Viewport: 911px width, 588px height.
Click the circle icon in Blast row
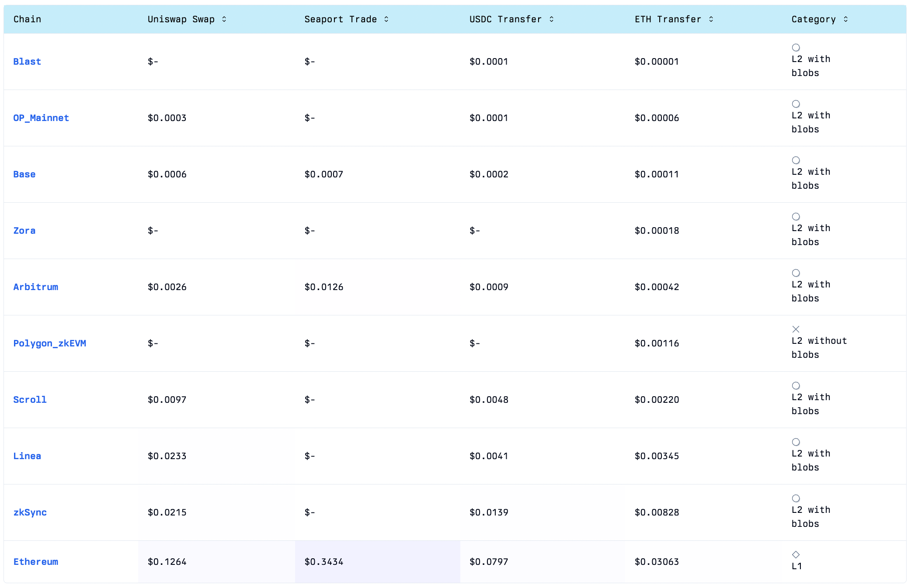pos(796,48)
